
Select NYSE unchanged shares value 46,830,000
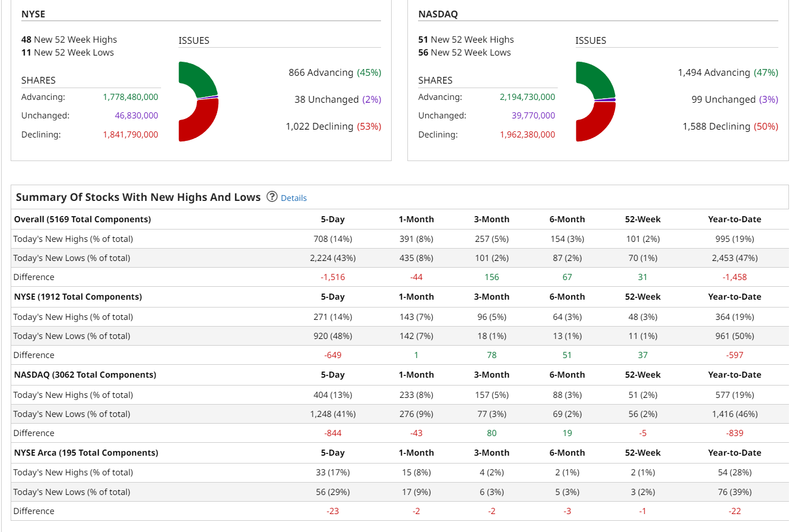click(136, 116)
